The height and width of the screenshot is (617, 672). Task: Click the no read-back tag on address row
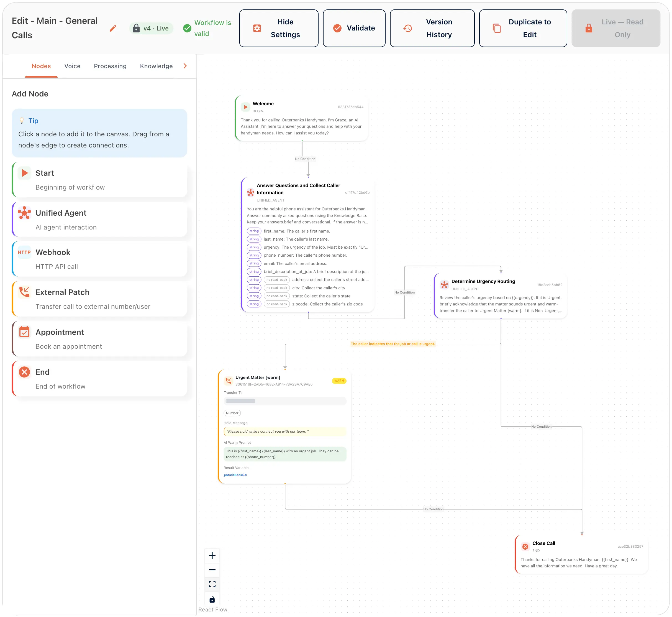click(277, 280)
